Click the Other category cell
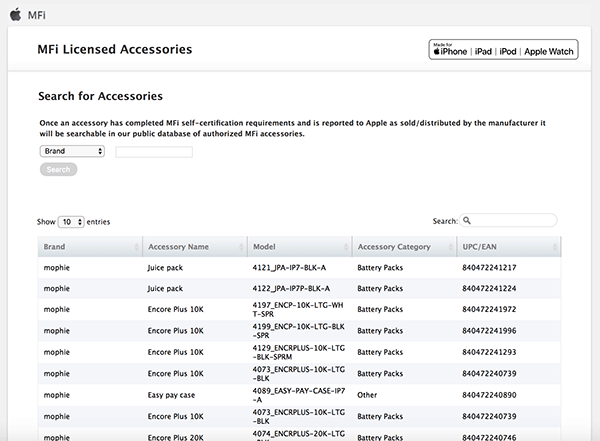 367,395
